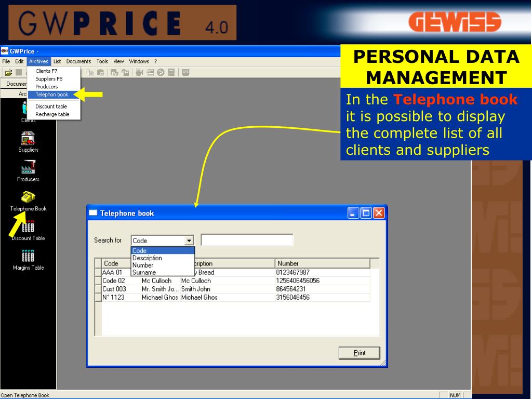Screen dimensions: 532x399
Task: Open Producers from the sidebar factory icon
Action: click(28, 167)
